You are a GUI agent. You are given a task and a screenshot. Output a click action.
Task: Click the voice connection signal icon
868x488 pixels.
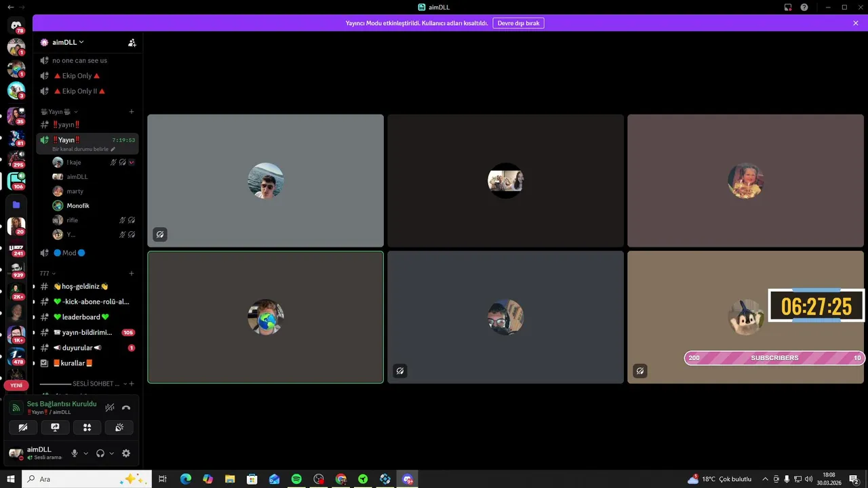16,408
